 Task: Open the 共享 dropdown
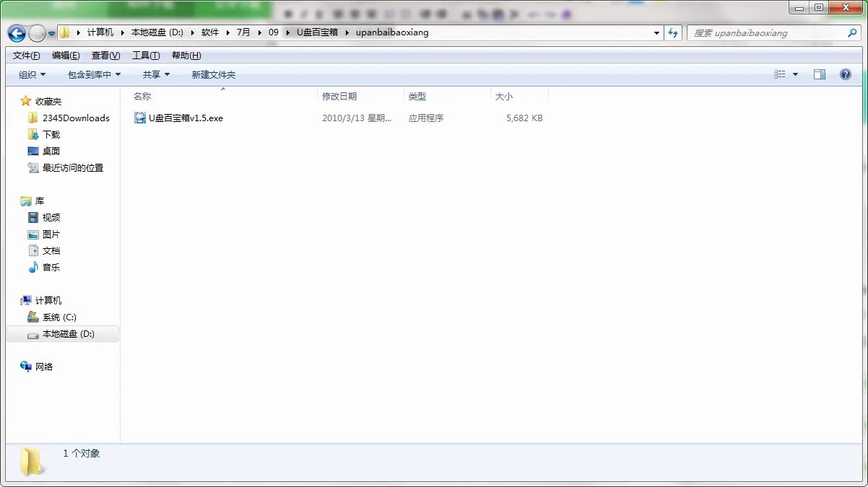(x=156, y=75)
